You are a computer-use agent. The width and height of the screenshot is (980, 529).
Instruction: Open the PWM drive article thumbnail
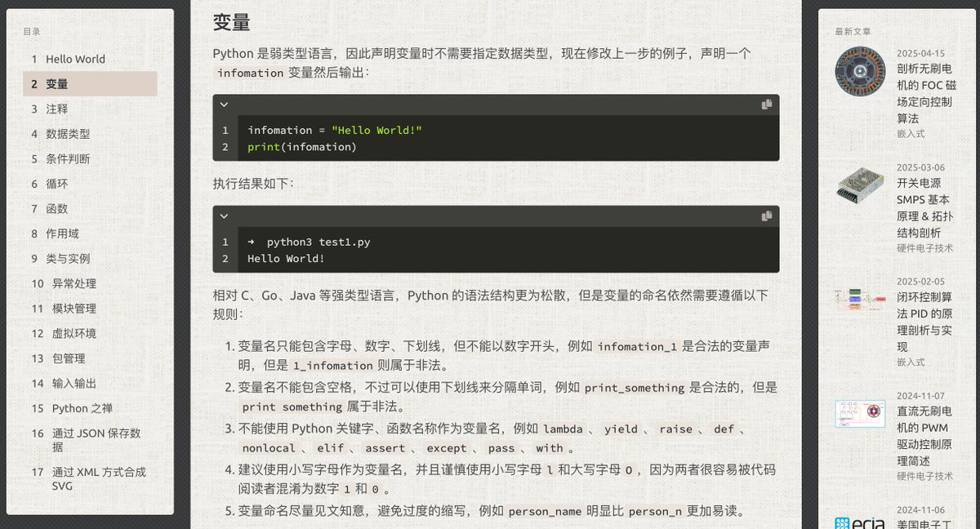[860, 413]
